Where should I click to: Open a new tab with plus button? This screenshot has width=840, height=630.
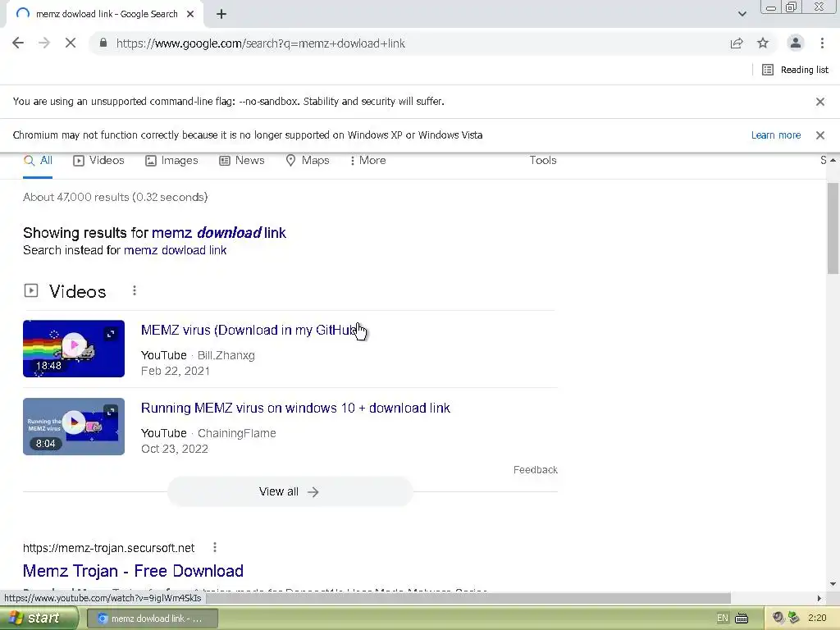tap(221, 15)
